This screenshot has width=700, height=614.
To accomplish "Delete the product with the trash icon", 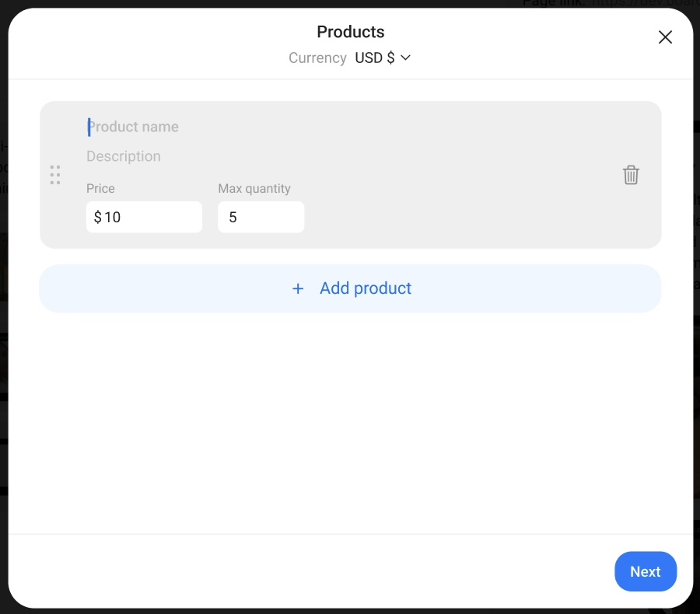I will click(x=631, y=174).
